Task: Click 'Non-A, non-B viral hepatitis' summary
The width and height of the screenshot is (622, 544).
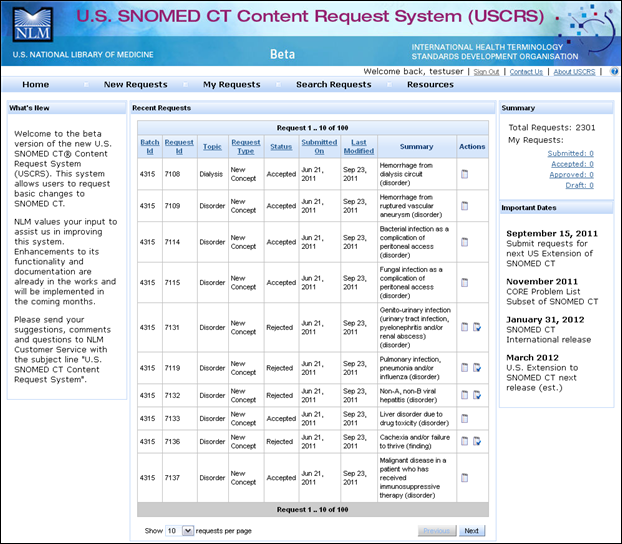Action: pyautogui.click(x=408, y=395)
